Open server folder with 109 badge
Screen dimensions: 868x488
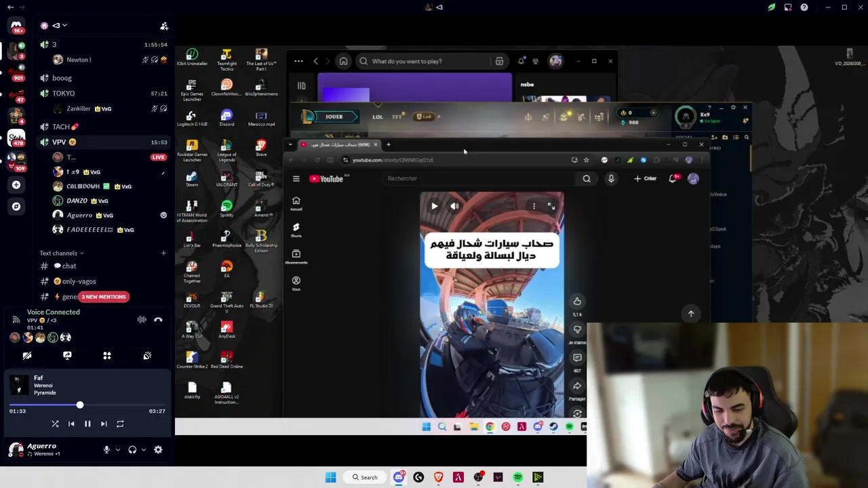coord(16,161)
